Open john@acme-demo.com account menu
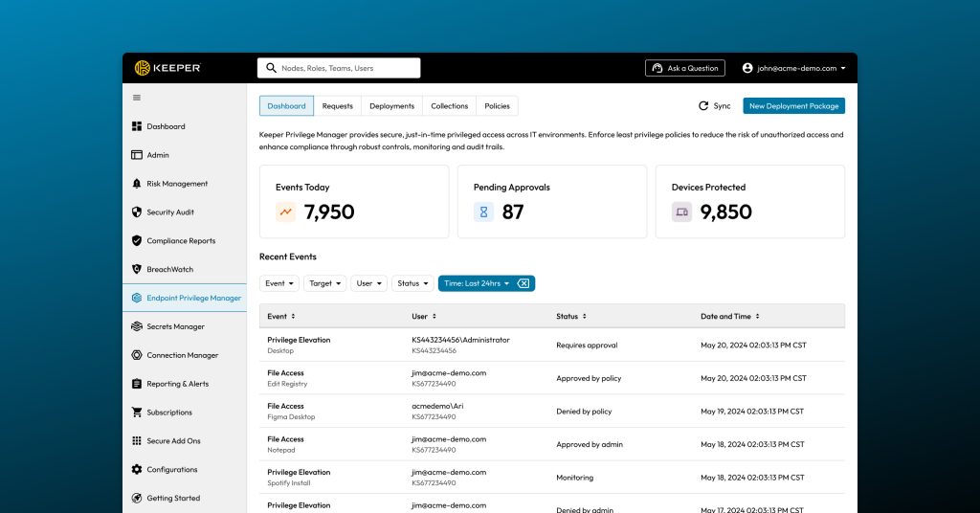980x513 pixels. pyautogui.click(x=793, y=68)
